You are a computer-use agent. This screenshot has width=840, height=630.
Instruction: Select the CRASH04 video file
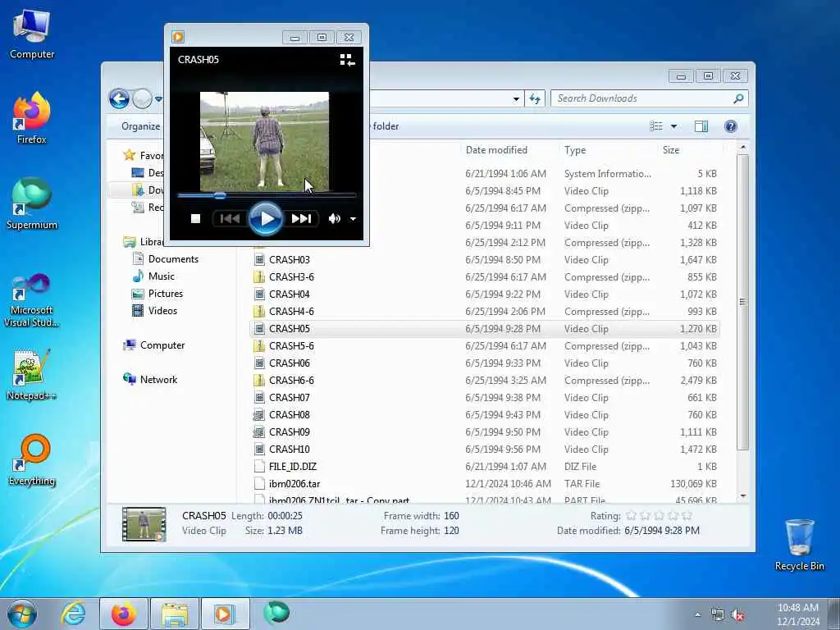pos(290,294)
